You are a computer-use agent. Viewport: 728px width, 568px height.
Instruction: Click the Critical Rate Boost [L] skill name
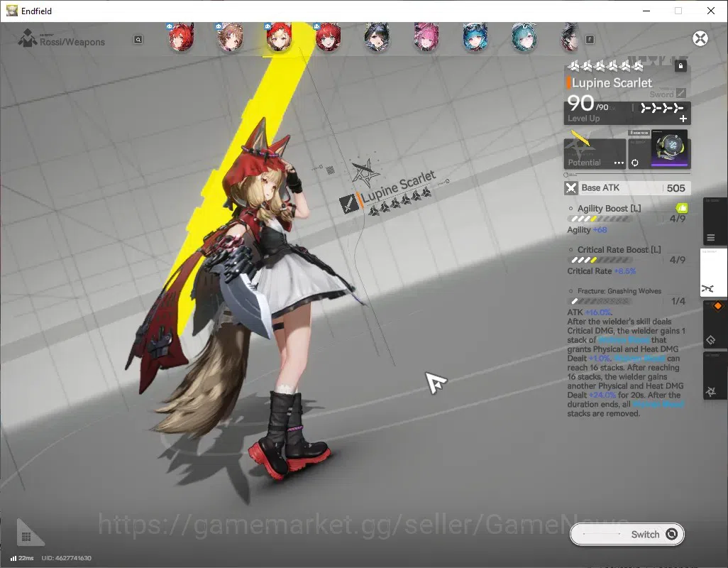tap(619, 250)
